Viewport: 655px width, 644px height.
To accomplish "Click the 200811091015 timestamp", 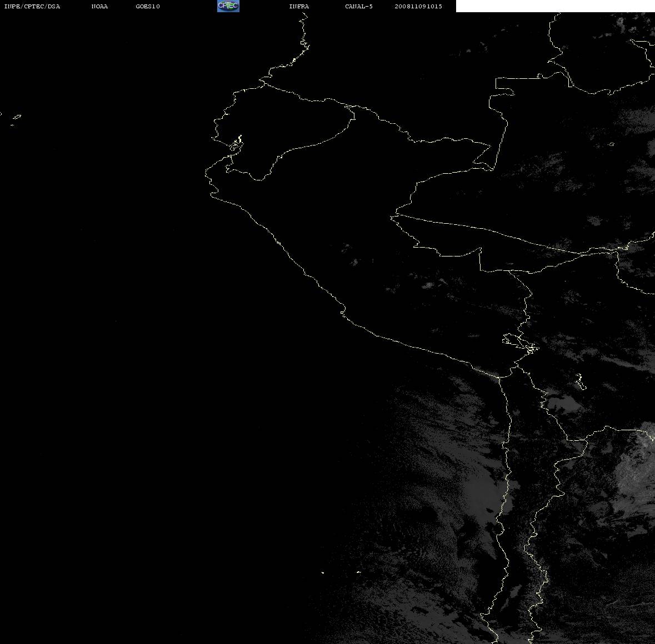I will click(418, 6).
